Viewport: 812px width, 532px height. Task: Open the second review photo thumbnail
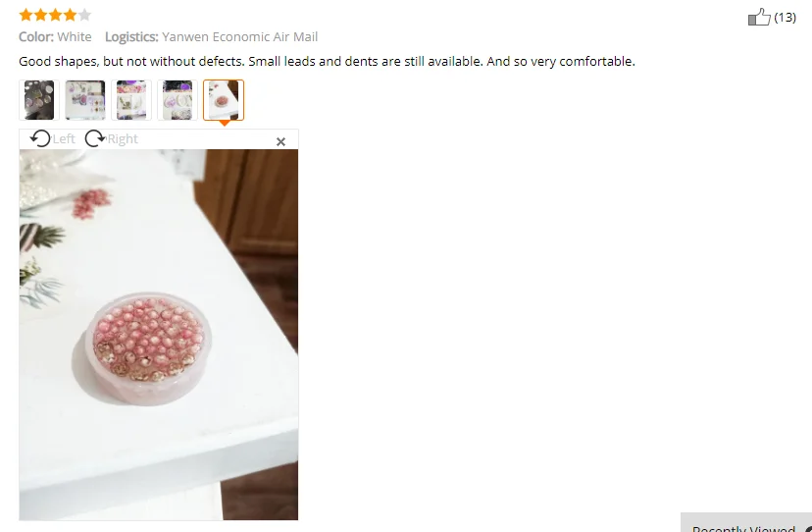[x=85, y=100]
